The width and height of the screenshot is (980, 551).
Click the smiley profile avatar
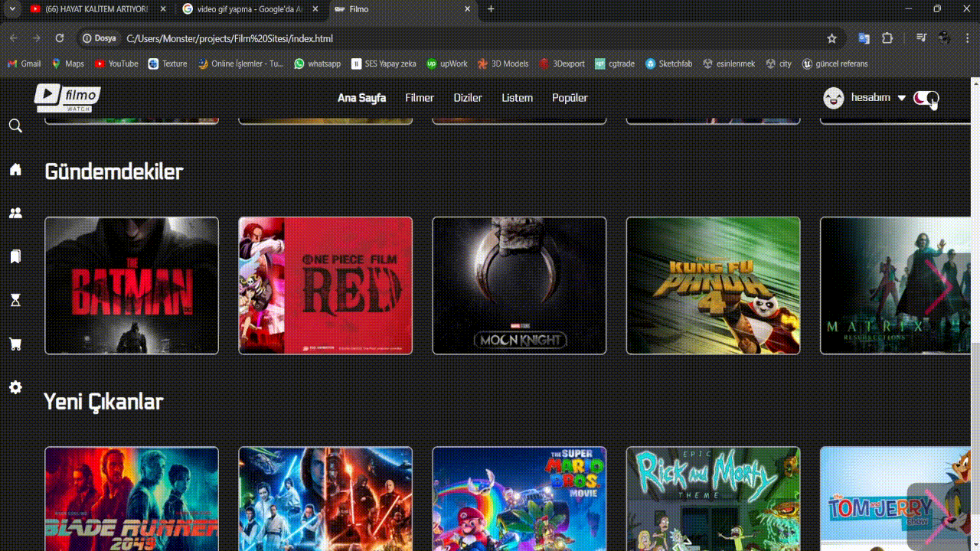[833, 98]
